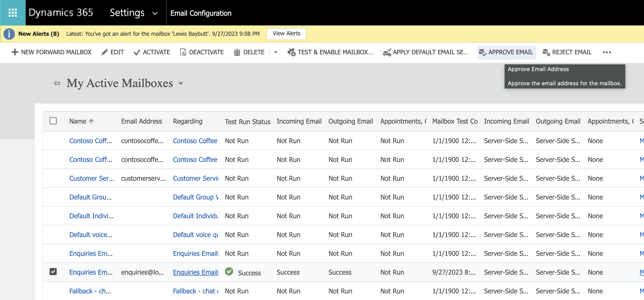Expand the Delete split-button arrow
644x300 pixels.
[x=276, y=52]
